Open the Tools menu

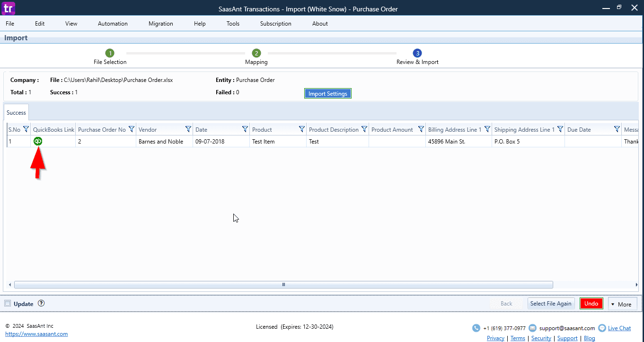pos(233,24)
